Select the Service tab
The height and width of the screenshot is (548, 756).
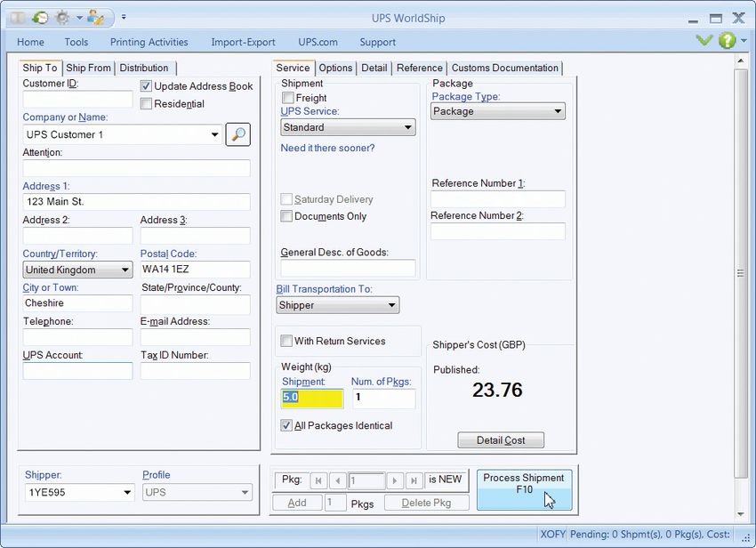(x=294, y=68)
